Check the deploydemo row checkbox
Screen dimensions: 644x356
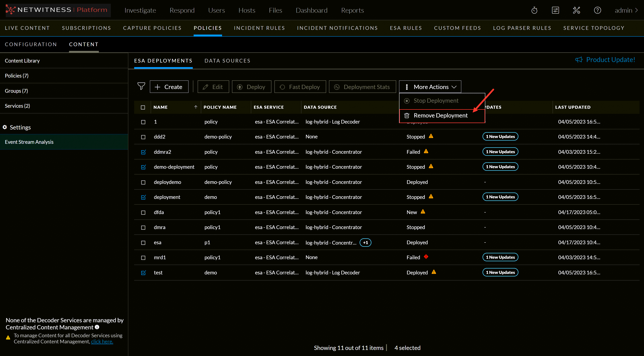click(143, 182)
